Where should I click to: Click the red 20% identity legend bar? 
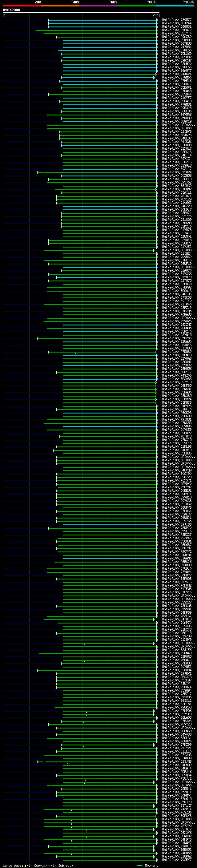[22, 6]
